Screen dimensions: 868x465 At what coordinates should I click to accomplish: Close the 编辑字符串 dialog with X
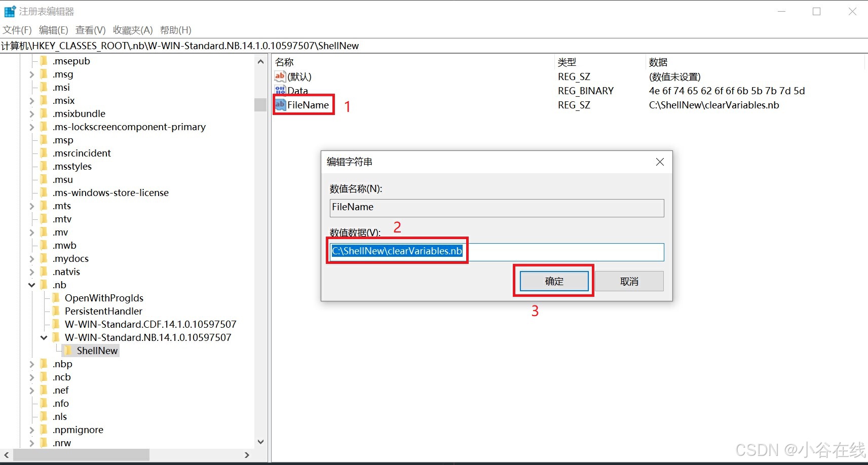tap(660, 162)
